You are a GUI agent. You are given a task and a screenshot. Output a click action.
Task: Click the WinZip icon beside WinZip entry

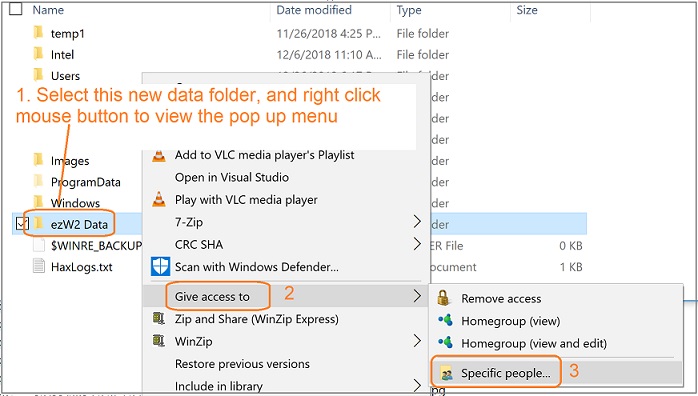pyautogui.click(x=158, y=341)
